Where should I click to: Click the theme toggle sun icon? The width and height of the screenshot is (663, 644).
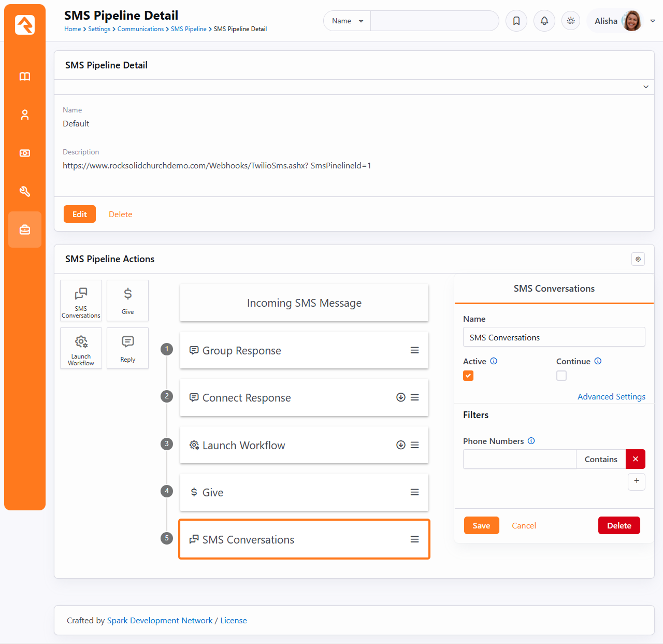click(x=571, y=21)
